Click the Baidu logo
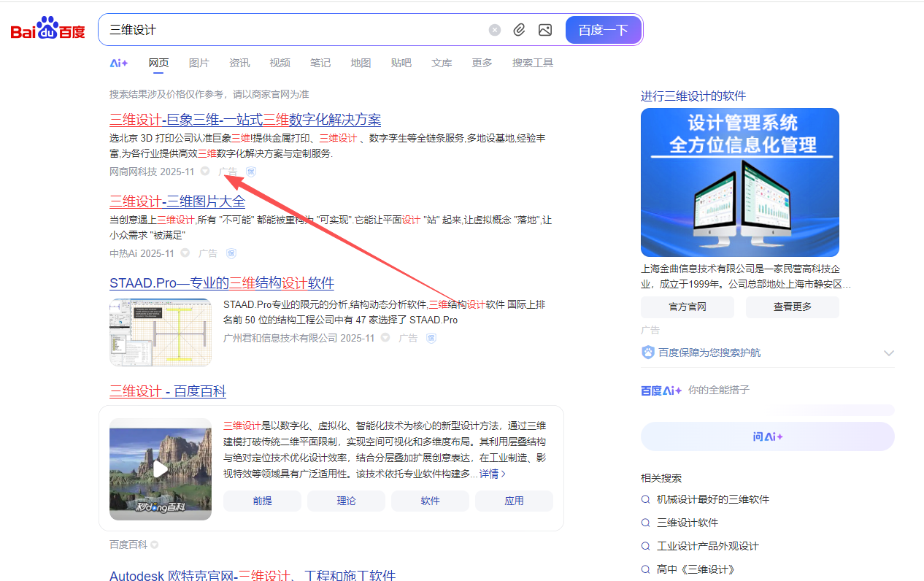This screenshot has width=924, height=581. [47, 30]
